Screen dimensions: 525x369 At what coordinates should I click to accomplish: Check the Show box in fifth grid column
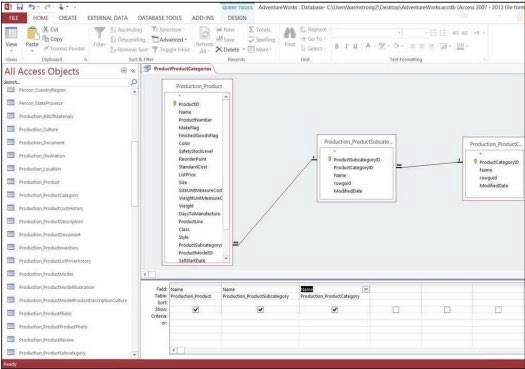[447, 310]
